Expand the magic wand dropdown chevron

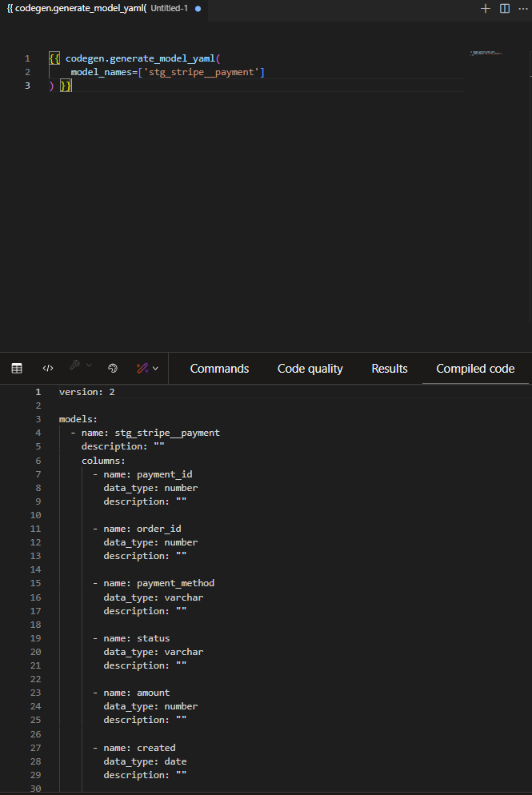[x=155, y=368]
